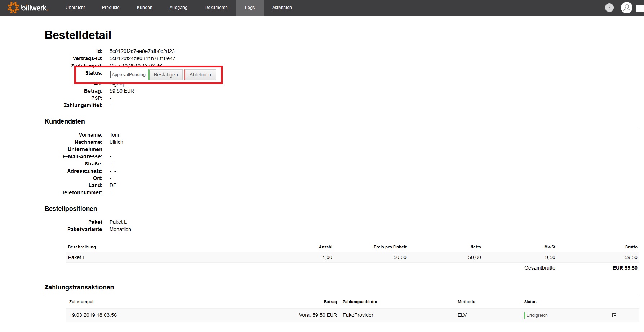Click the Zahlungstransaktionen section heading
Image resolution: width=644 pixels, height=332 pixels.
point(79,287)
